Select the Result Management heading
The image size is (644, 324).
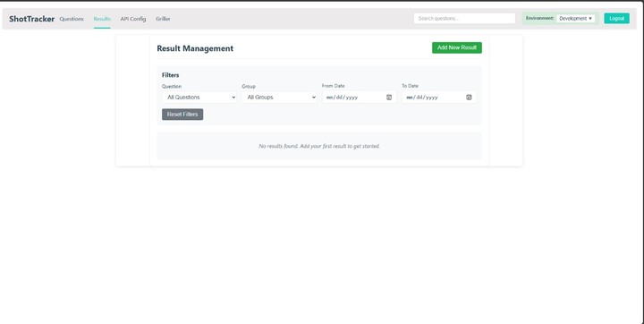coord(195,48)
